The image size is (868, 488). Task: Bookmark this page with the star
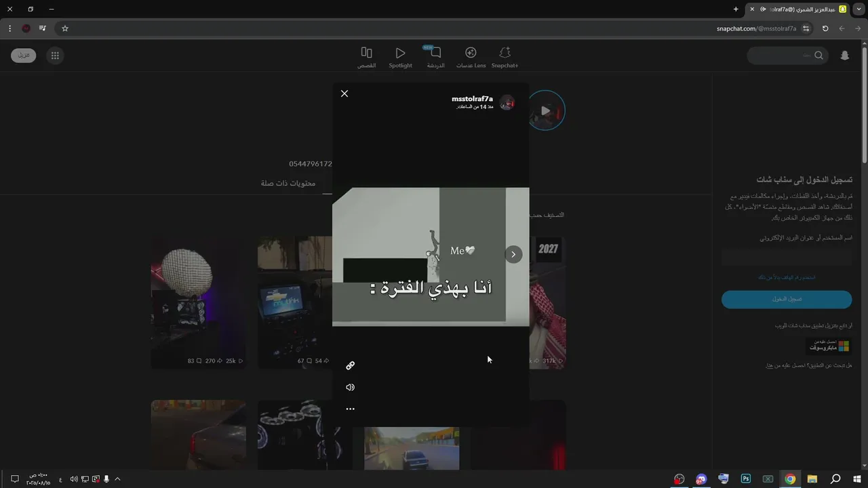click(x=65, y=28)
